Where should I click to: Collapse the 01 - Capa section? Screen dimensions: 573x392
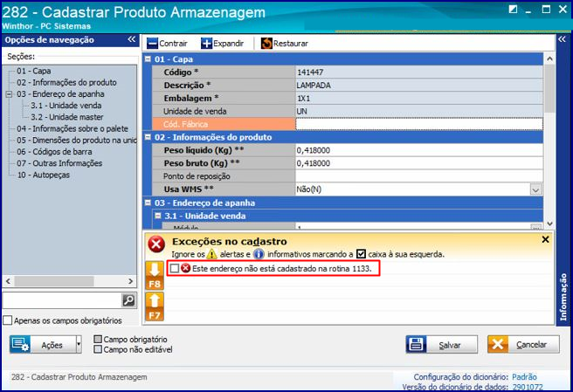point(148,58)
